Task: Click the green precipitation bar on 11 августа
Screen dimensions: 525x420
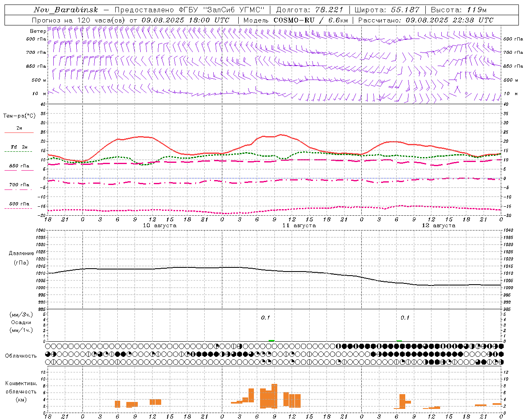Action: click(x=272, y=340)
